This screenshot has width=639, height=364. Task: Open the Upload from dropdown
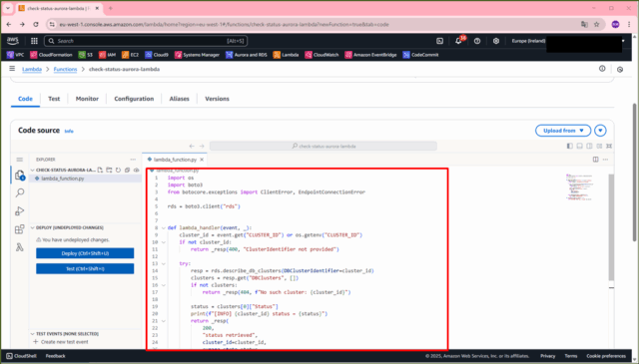pos(563,131)
